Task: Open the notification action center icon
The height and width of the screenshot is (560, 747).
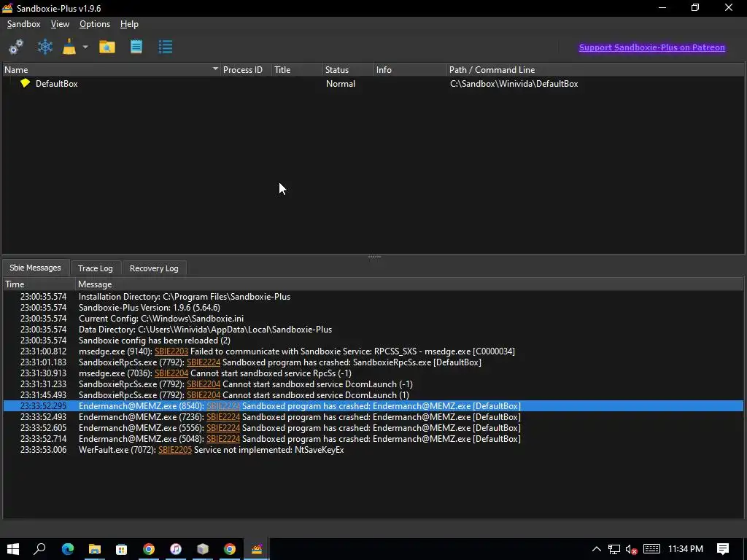Action: pos(723,549)
